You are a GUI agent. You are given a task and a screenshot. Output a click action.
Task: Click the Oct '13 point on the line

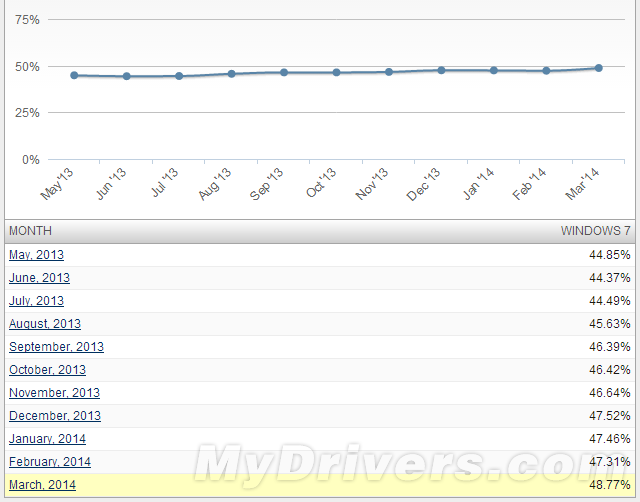coord(336,72)
